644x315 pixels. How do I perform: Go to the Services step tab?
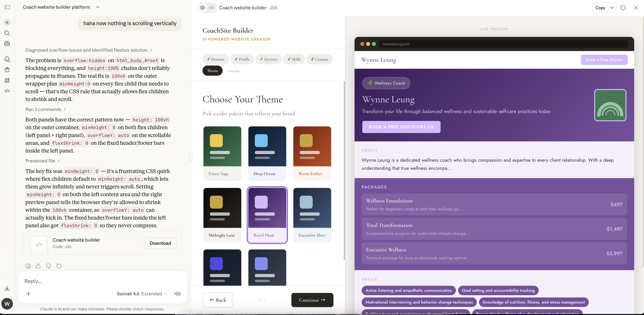click(269, 59)
